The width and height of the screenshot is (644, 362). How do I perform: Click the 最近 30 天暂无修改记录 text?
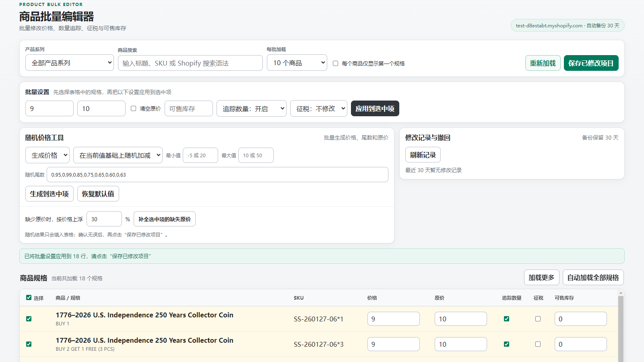(433, 170)
